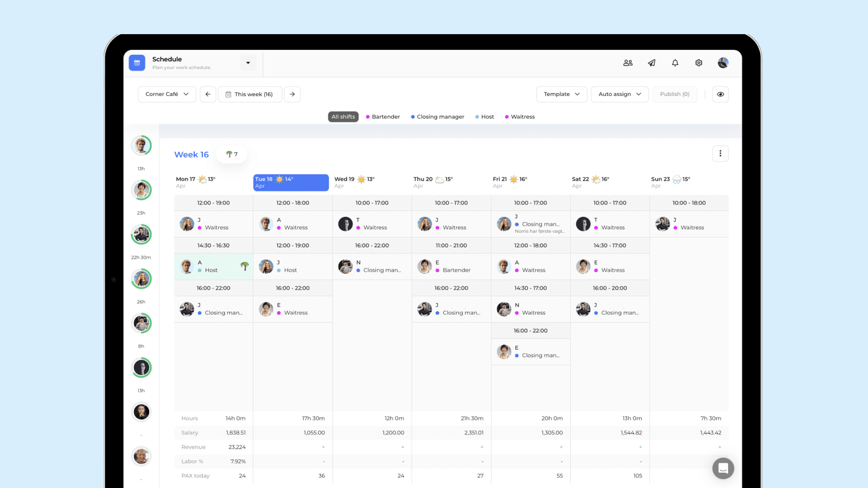868x488 pixels.
Task: Click the calendar icon in This week button
Action: [229, 94]
